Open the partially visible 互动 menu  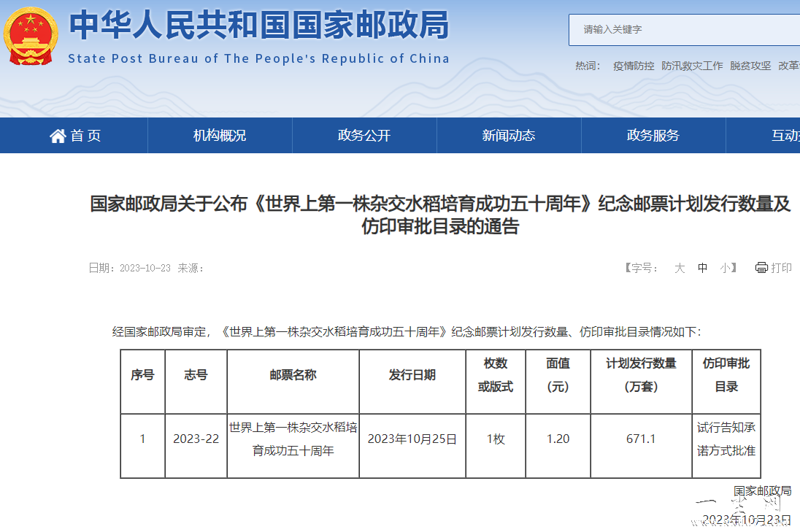coord(785,136)
